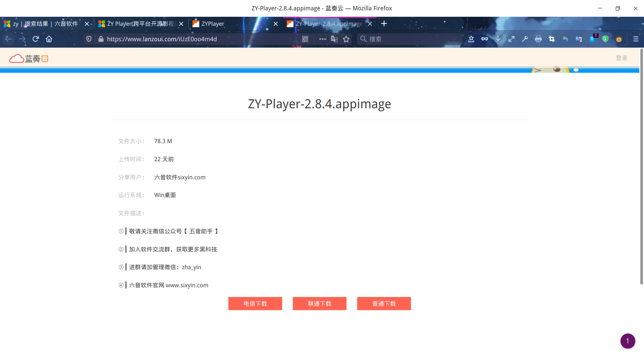Click the printer icon in toolbar
Screen dimensions: 644x362
click(538, 39)
